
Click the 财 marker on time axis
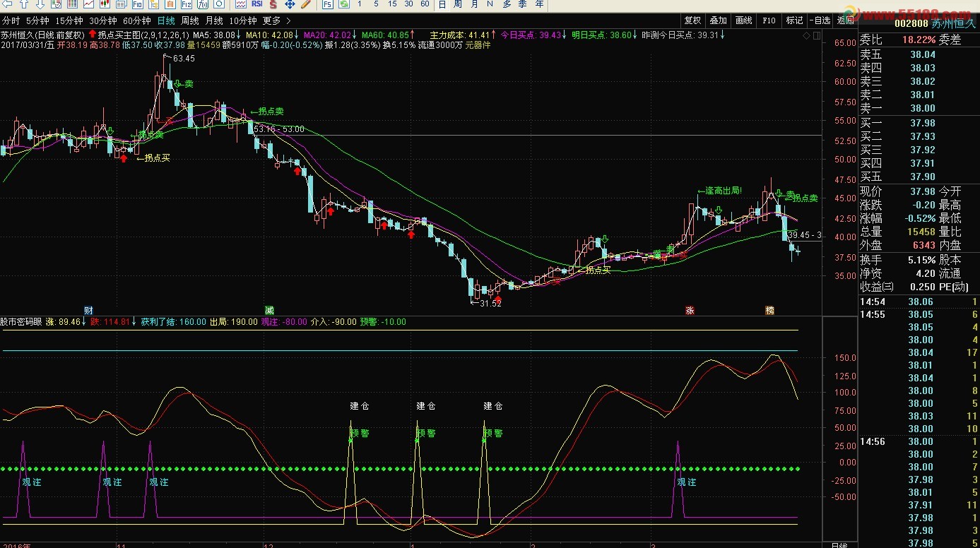(88, 310)
